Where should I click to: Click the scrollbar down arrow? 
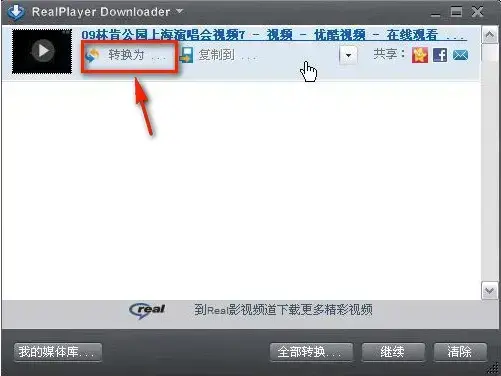[x=490, y=291]
